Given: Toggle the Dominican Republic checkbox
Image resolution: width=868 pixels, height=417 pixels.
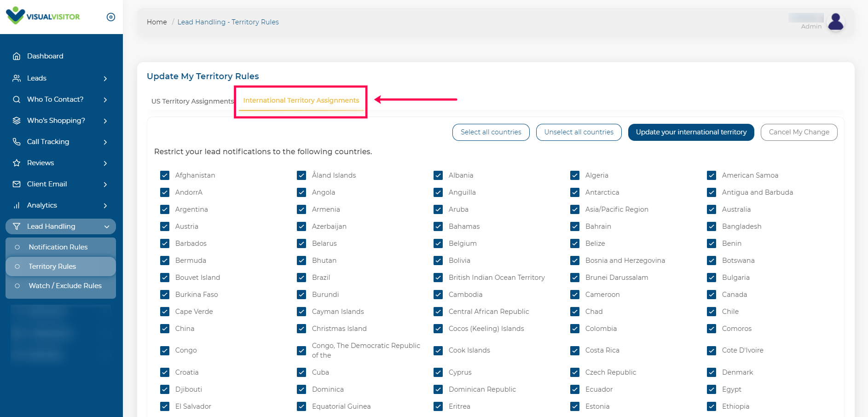Looking at the screenshot, I should tap(438, 389).
